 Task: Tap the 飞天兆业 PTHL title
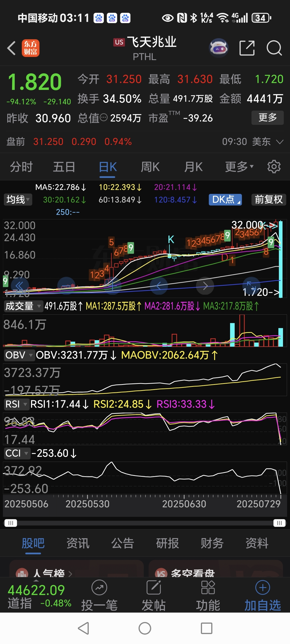coord(145,48)
